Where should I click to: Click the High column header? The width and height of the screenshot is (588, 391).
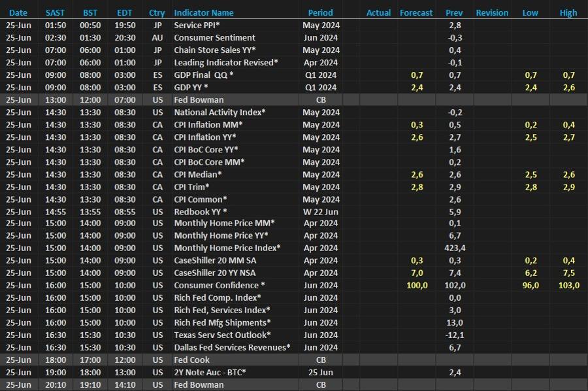pyautogui.click(x=568, y=13)
